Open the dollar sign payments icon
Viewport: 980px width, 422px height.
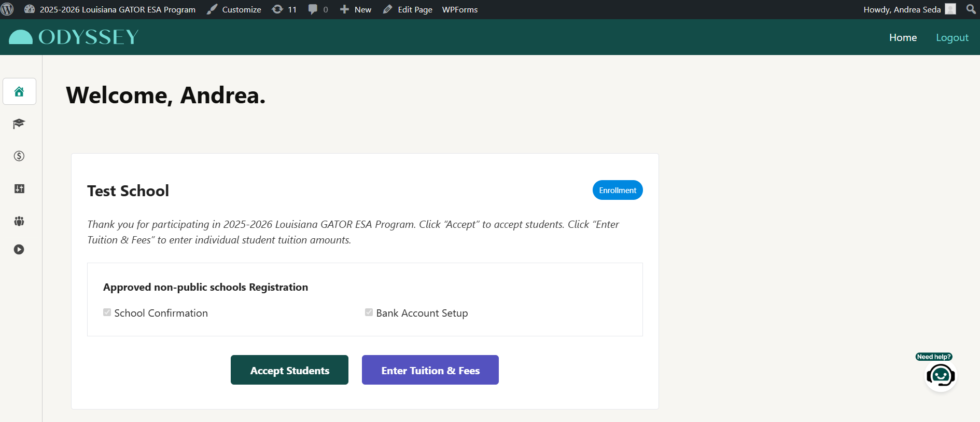point(19,156)
